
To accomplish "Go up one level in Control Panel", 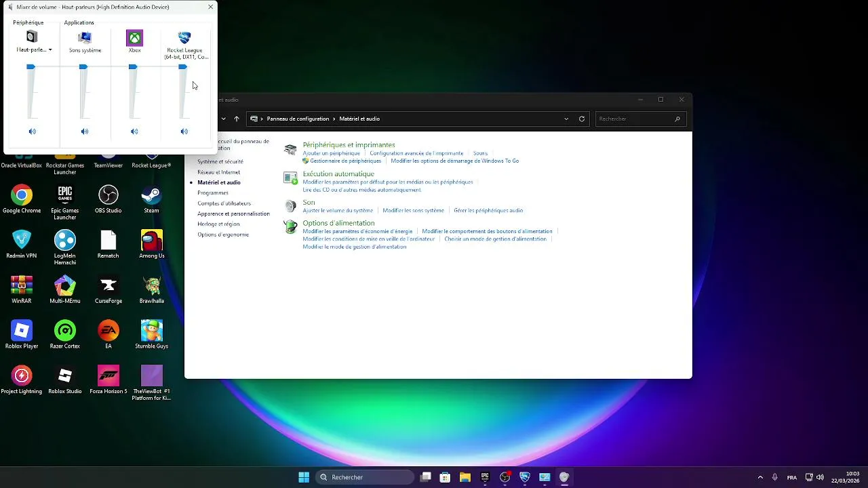I will (x=237, y=119).
